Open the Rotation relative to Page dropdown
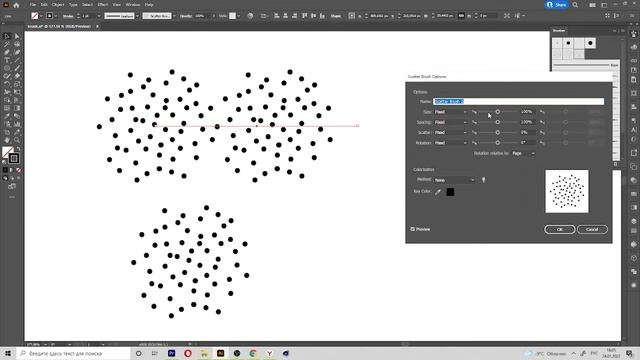The image size is (640, 360). (523, 153)
